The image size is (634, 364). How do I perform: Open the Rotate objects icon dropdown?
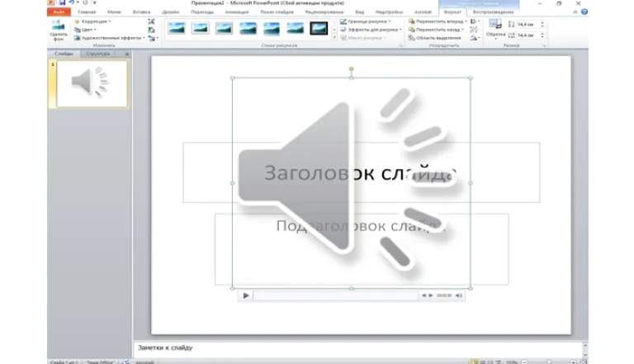[475, 38]
